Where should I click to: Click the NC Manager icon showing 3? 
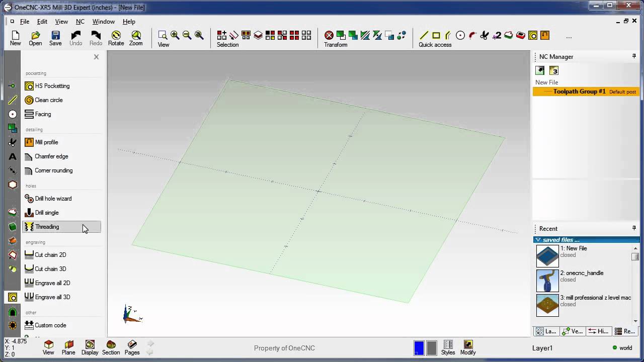click(554, 70)
